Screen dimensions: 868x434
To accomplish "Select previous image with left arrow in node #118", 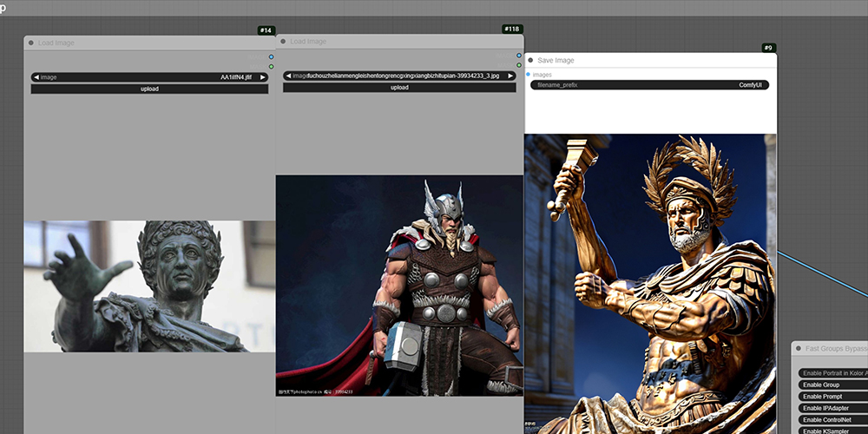I will point(288,76).
